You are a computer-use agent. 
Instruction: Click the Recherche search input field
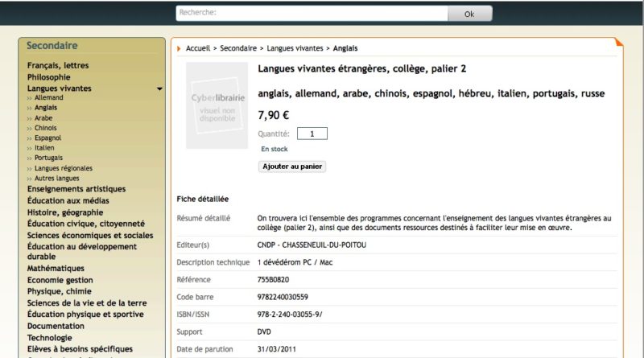coord(312,13)
